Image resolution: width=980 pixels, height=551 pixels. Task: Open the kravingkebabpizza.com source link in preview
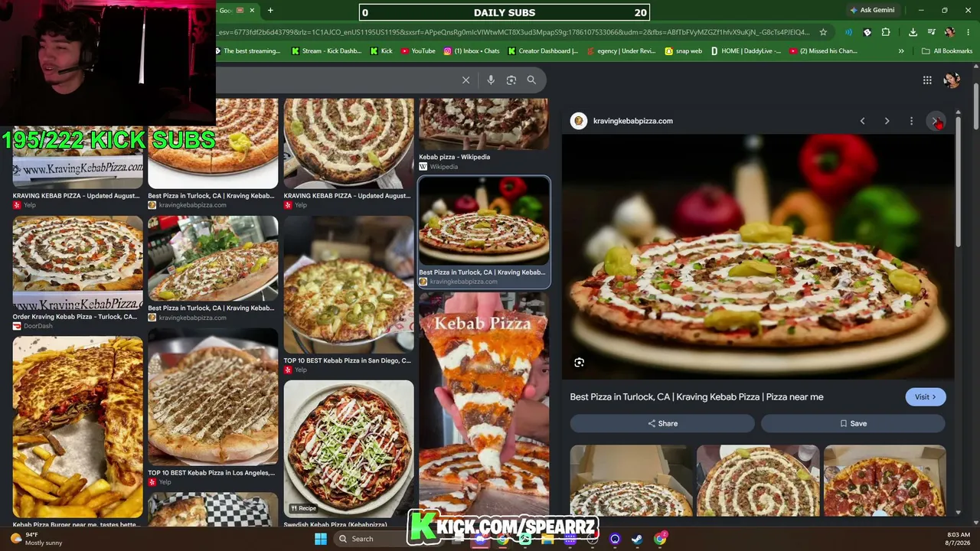pos(632,121)
